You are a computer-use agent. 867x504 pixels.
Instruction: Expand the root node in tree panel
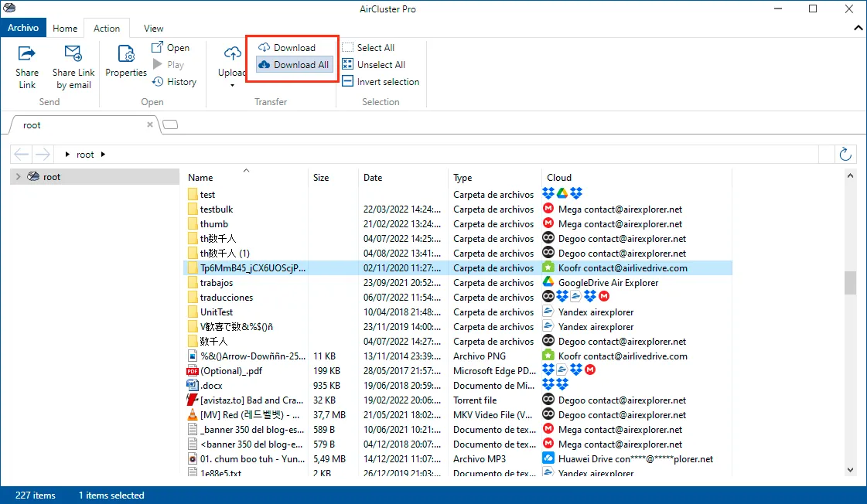coord(19,176)
